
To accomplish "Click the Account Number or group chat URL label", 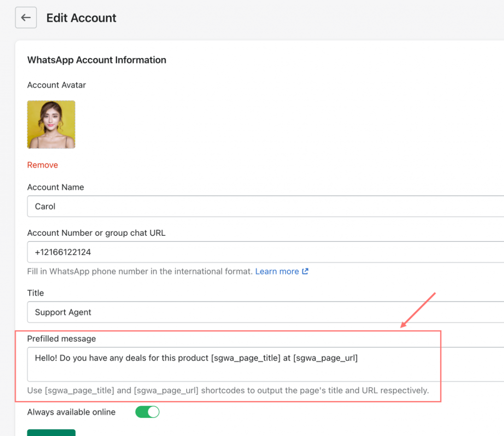I will [96, 233].
